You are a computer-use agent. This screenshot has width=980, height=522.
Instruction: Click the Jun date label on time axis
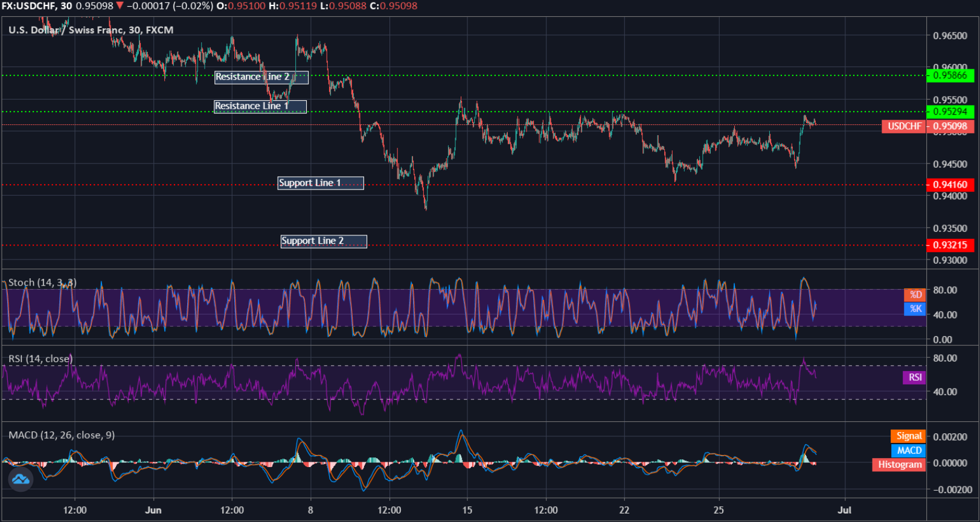[x=153, y=510]
